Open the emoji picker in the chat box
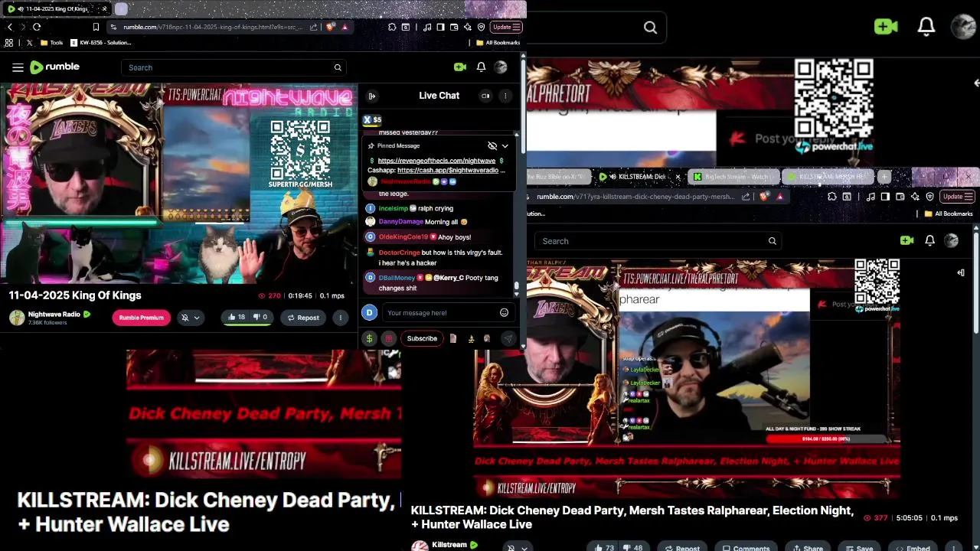This screenshot has height=551, width=980. click(x=504, y=312)
